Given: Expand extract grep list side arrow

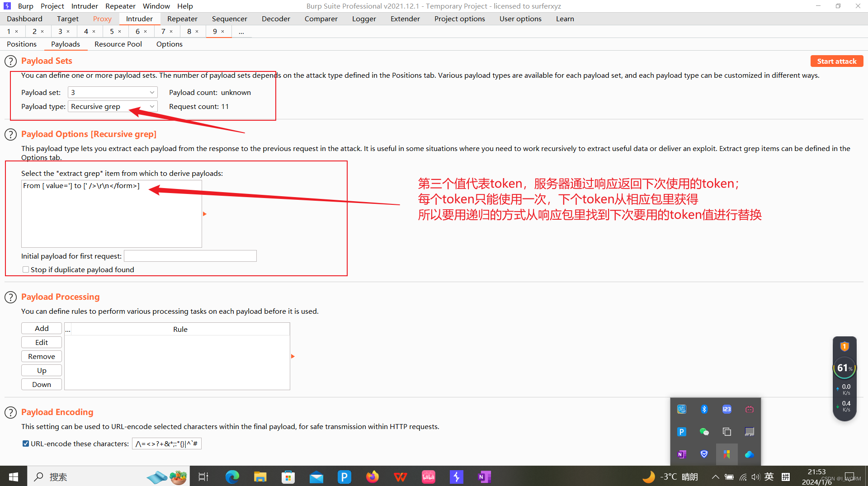Looking at the screenshot, I should click(x=204, y=214).
